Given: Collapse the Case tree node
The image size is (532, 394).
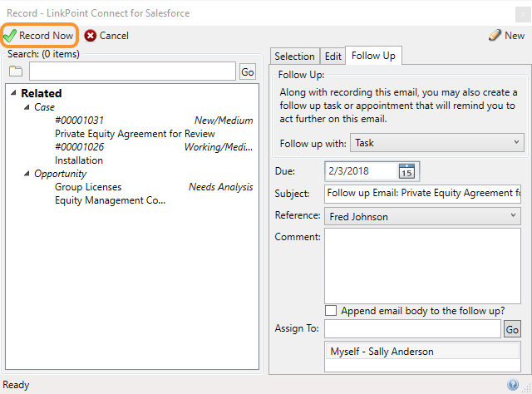Looking at the screenshot, I should coord(27,107).
